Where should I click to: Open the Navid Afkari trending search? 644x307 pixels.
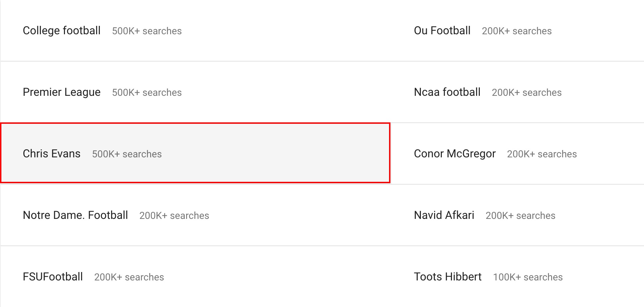pos(444,215)
